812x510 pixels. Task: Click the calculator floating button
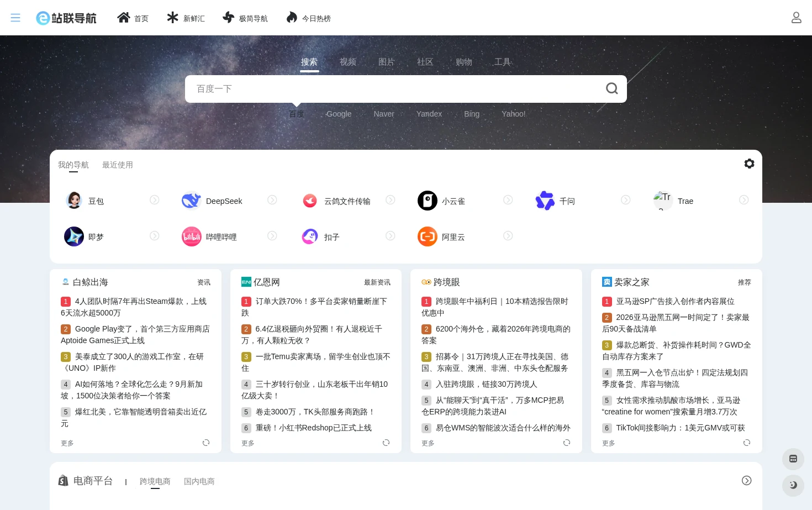[x=793, y=459]
